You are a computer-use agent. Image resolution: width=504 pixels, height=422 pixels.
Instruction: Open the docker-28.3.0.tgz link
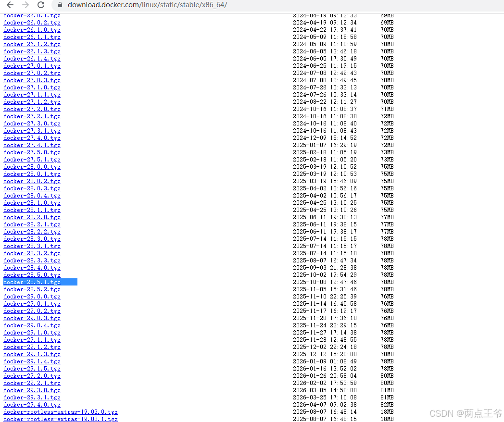coord(32,238)
